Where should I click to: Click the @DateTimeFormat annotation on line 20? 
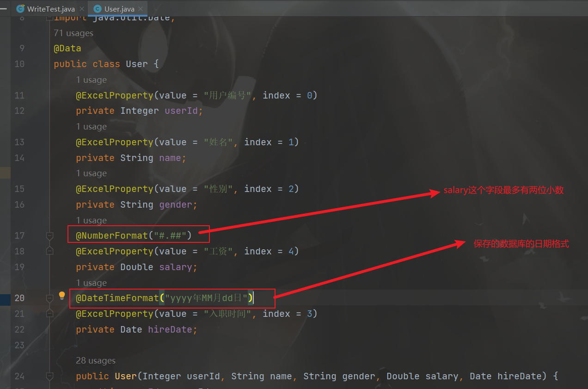[117, 298]
